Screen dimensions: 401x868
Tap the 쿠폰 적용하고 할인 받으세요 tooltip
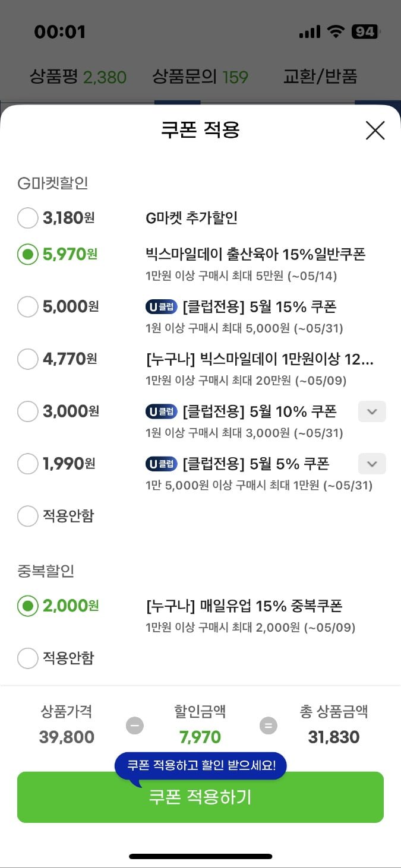pyautogui.click(x=201, y=765)
